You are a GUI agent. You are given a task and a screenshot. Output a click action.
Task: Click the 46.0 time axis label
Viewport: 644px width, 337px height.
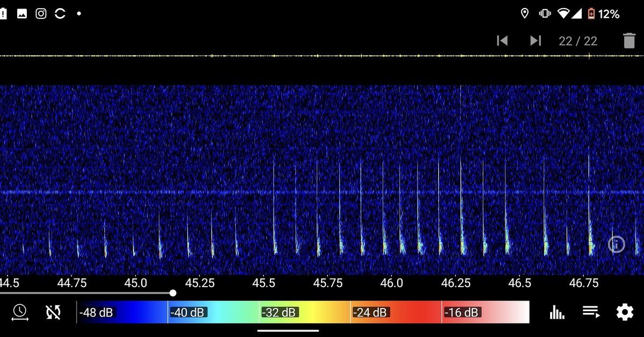[391, 282]
